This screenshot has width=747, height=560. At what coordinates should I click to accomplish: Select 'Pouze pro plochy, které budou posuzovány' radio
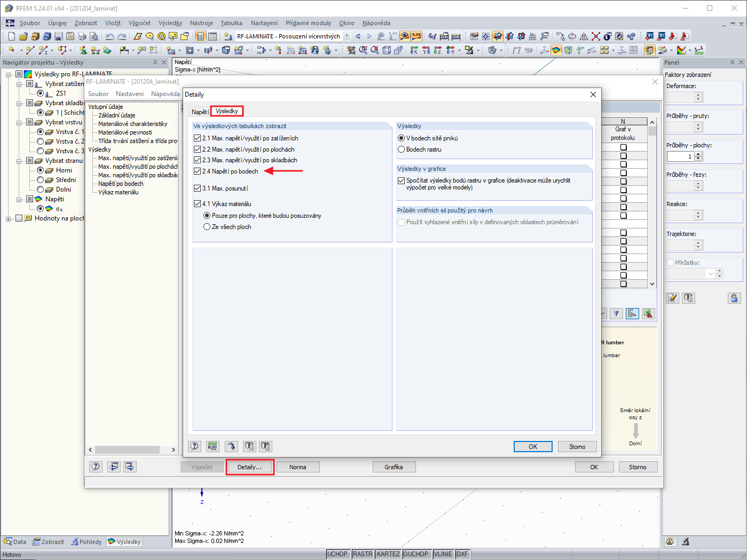[207, 216]
